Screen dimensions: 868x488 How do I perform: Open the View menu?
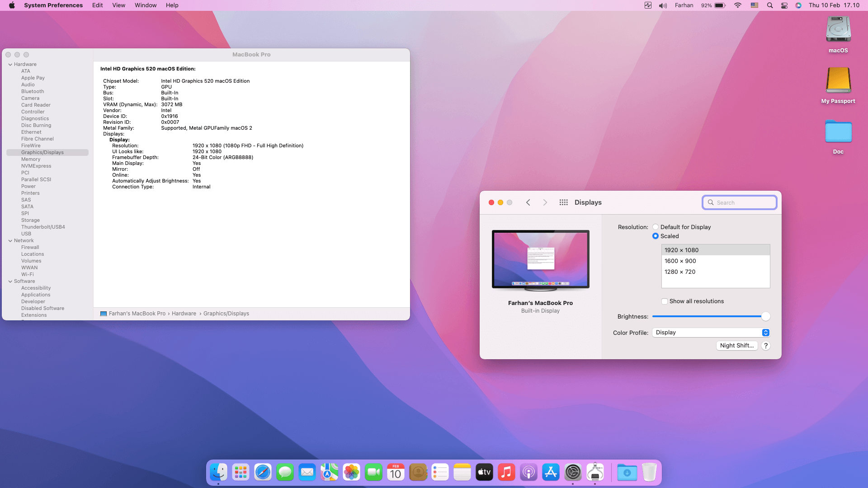119,5
